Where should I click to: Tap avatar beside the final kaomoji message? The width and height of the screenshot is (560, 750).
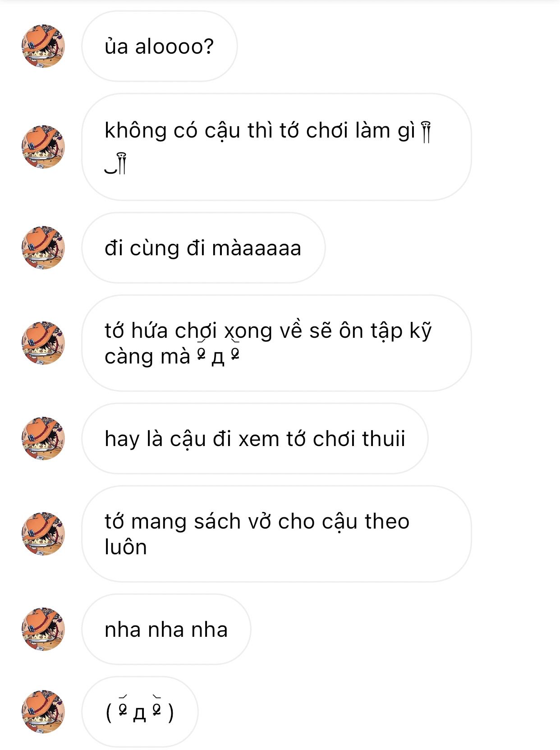(x=43, y=712)
